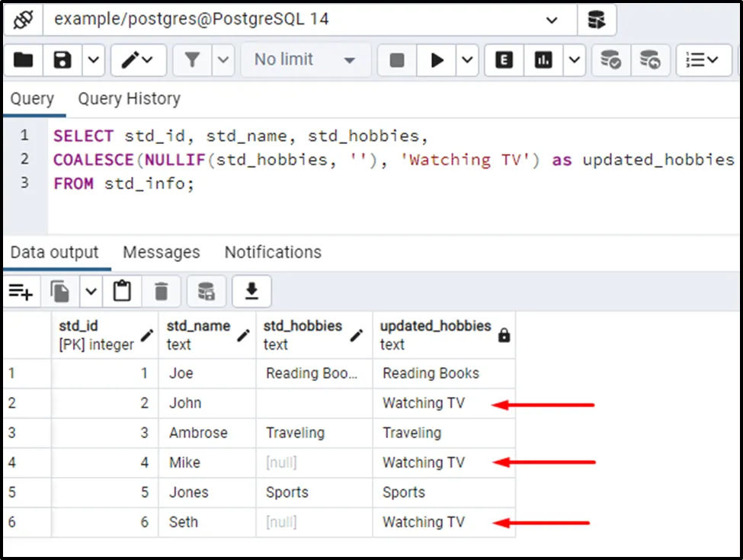
Task: Click the Explain query E icon
Action: (504, 60)
